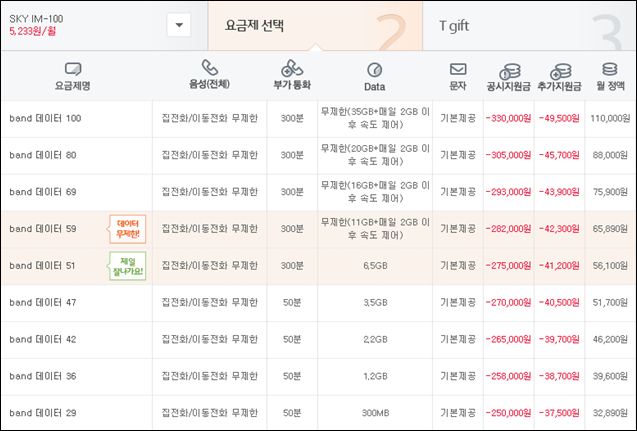
Task: Select the band 데이터 80 plan
Action: pos(318,155)
